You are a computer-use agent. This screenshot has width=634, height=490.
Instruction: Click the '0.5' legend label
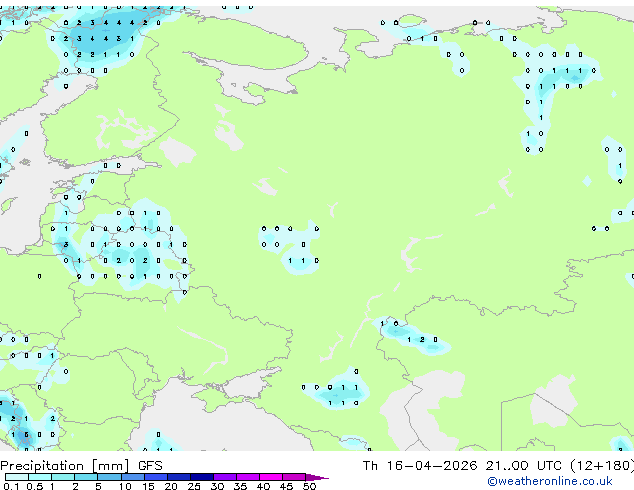(x=35, y=486)
